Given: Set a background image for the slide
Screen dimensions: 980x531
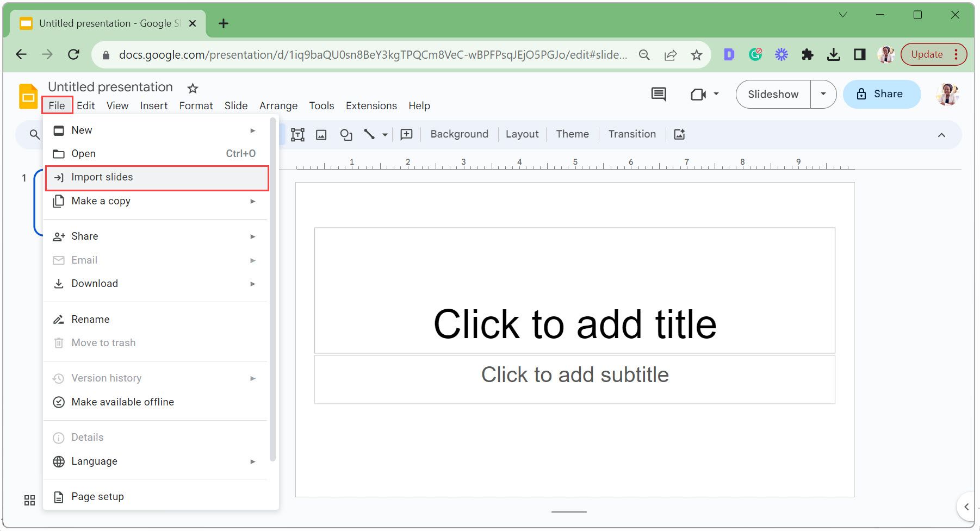Looking at the screenshot, I should [x=458, y=134].
